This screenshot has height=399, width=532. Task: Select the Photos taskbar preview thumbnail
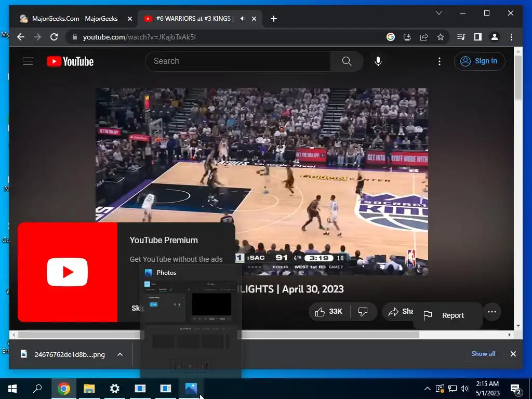(191, 322)
